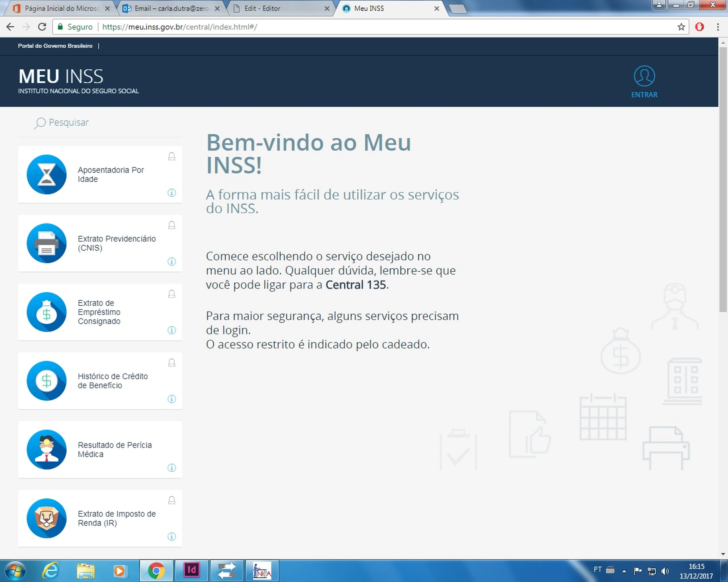Open the Windows Start menu
Screen dimensions: 728x582
click(x=15, y=571)
